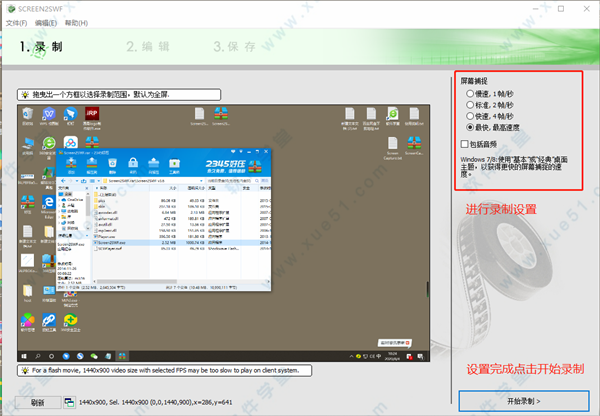This screenshot has height=416, width=600.
Task: Choose the 快速, 4 帧/秒 capture speed
Action: [471, 116]
